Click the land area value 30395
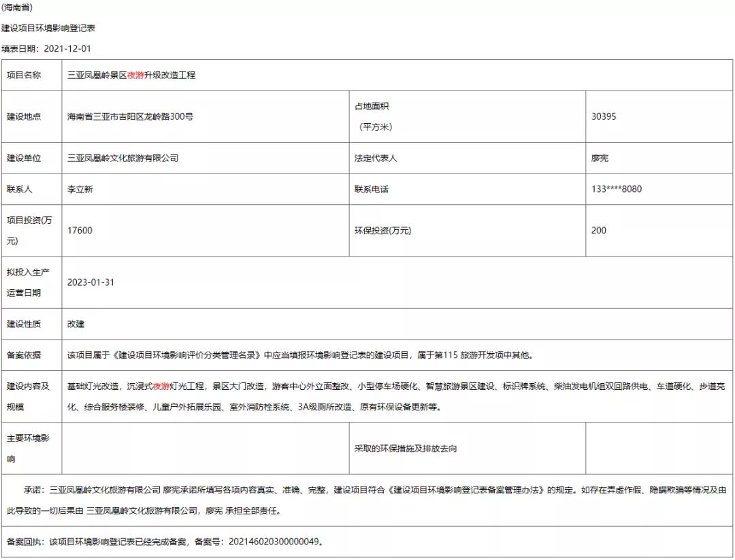 tap(604, 116)
